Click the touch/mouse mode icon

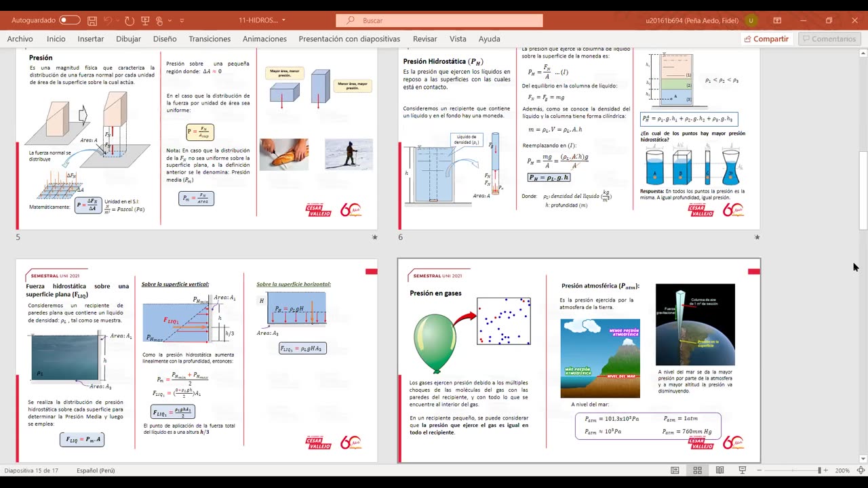(x=159, y=20)
